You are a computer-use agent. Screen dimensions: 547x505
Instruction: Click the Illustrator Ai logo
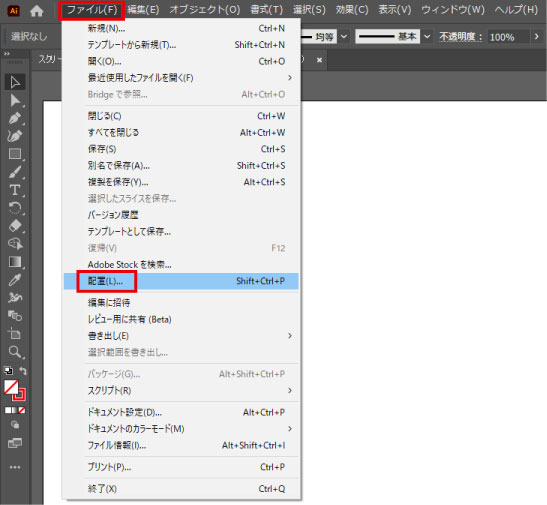[14, 11]
